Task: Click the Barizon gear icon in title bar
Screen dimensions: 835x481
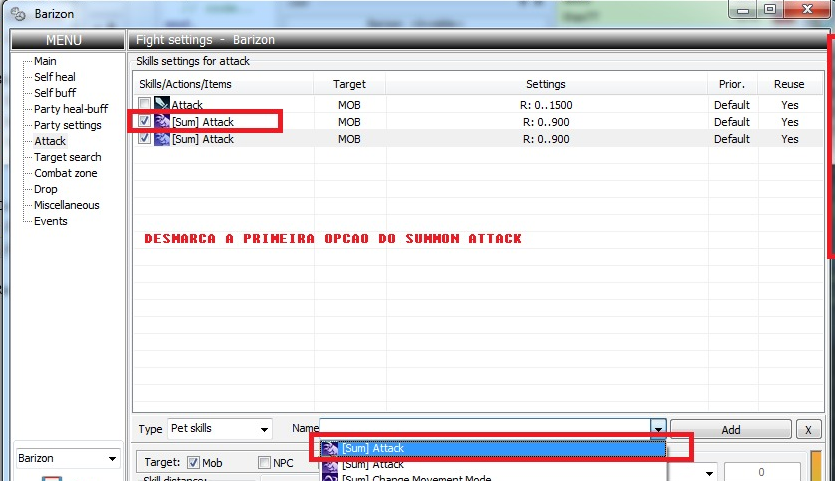Action: pos(17,13)
